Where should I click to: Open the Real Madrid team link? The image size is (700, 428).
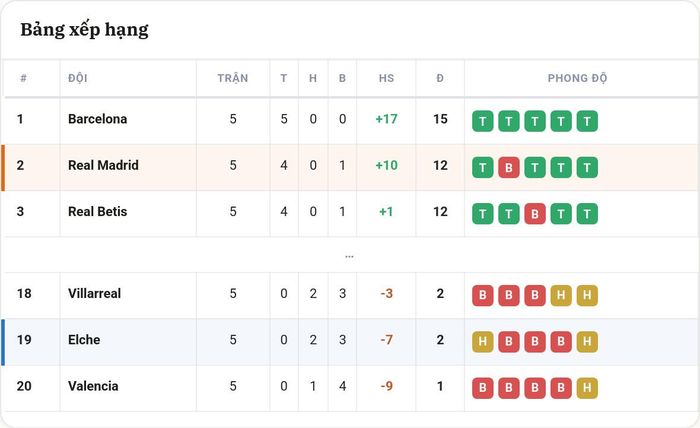coord(103,166)
